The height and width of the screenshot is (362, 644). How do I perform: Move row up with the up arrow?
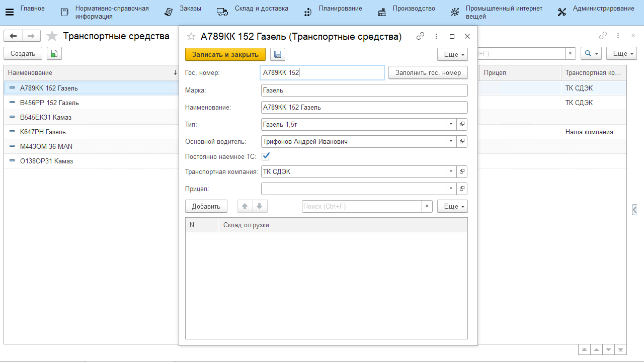[245, 206]
